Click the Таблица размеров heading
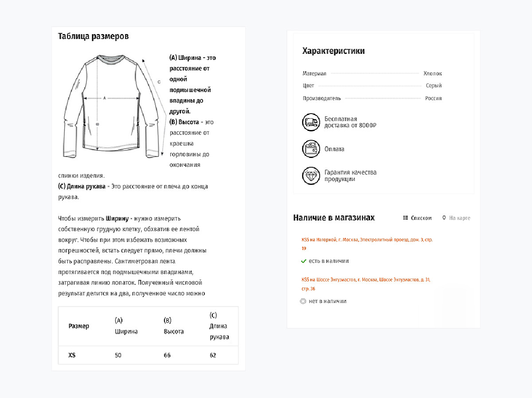The width and height of the screenshot is (532, 398). coord(94,36)
